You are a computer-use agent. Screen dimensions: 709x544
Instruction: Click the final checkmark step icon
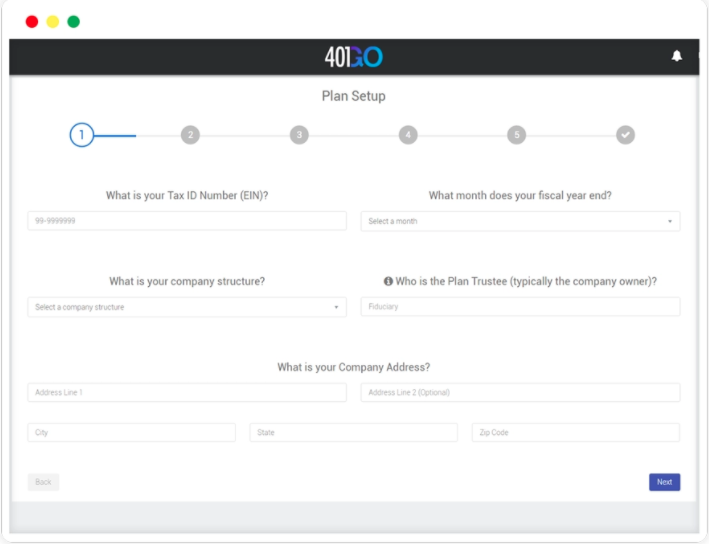tap(625, 135)
